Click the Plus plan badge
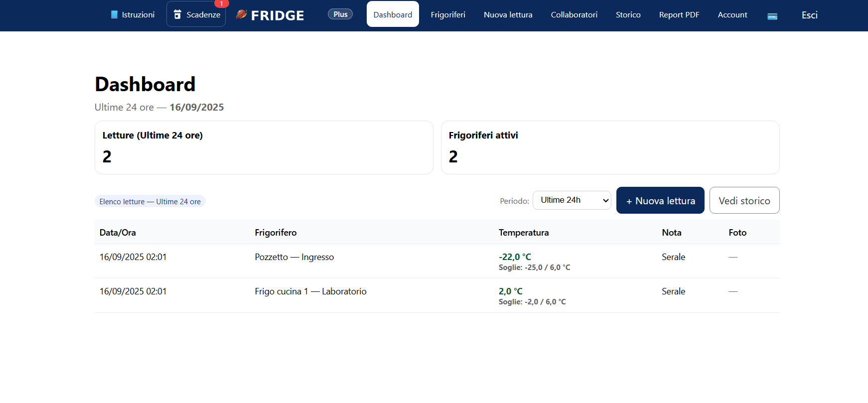Viewport: 868px width, 403px height. [x=340, y=14]
